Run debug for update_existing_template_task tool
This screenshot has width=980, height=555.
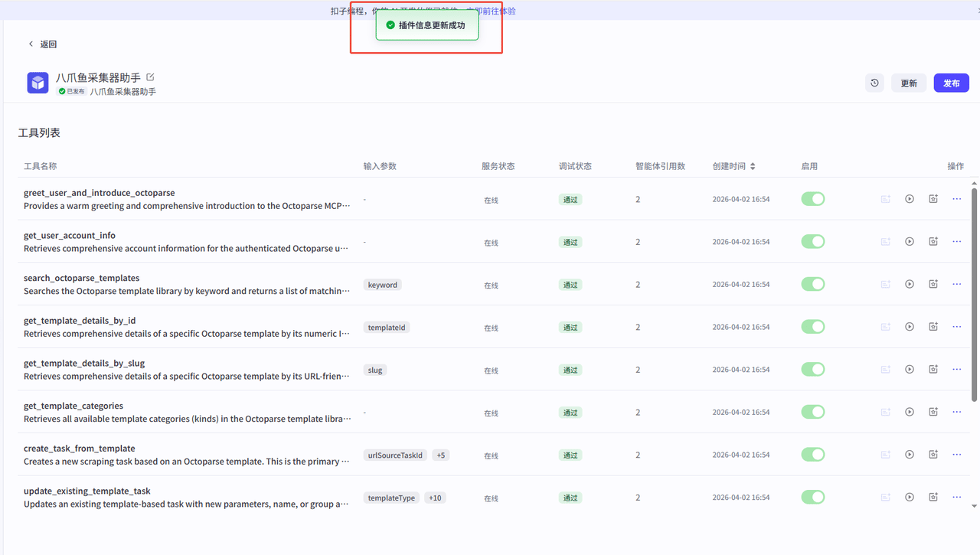point(910,498)
